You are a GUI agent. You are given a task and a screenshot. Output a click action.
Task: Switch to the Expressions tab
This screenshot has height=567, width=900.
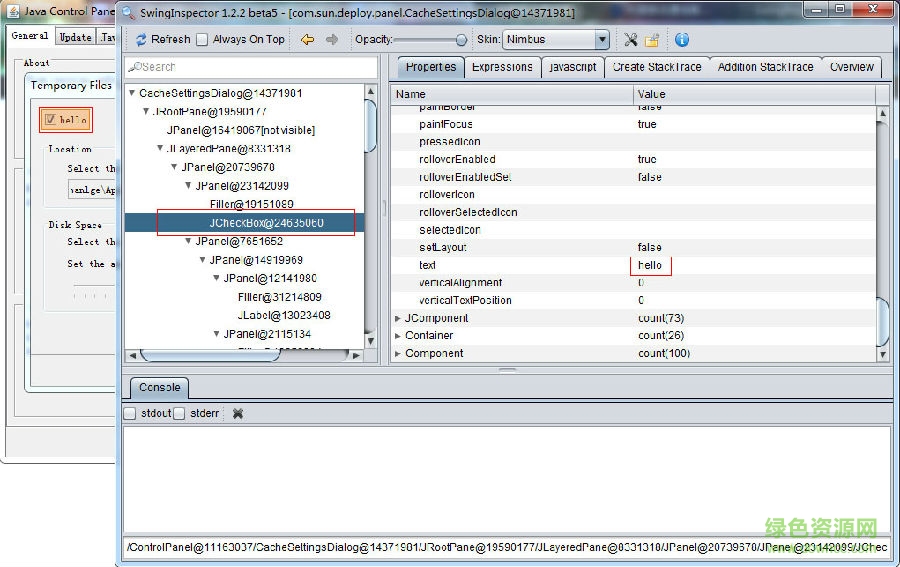pyautogui.click(x=502, y=67)
